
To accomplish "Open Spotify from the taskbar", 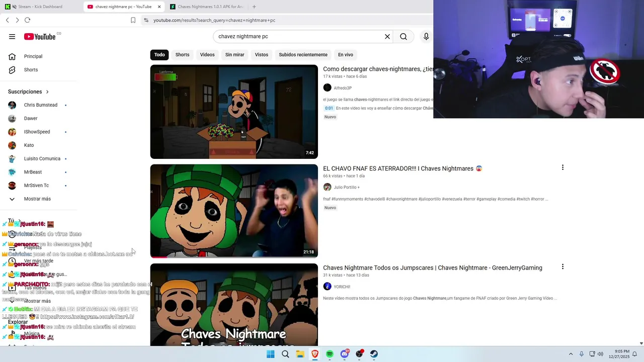I will [330, 354].
